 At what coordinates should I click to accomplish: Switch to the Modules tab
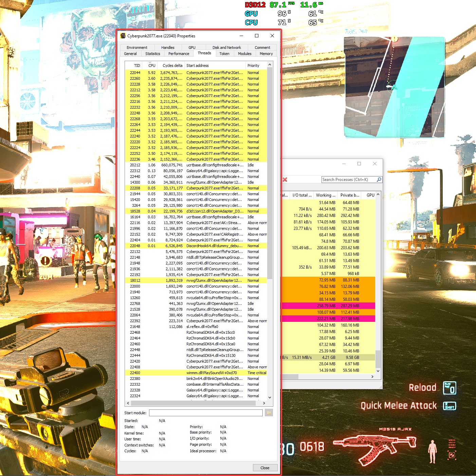tap(244, 54)
